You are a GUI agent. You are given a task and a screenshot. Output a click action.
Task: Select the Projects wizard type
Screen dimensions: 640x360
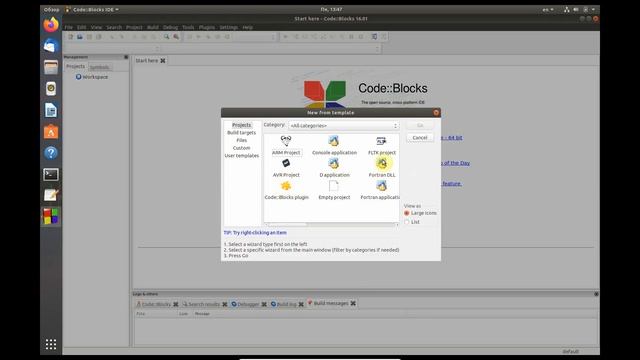(x=241, y=125)
